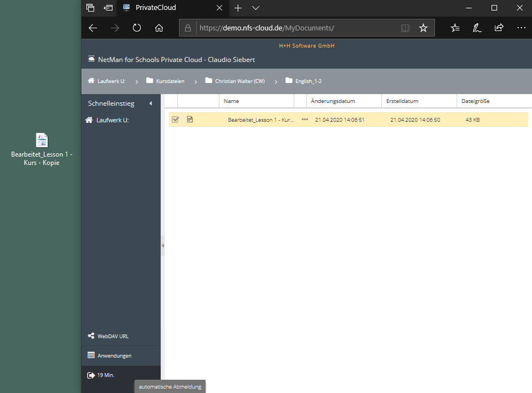Sort by Änderungsdatum column
This screenshot has width=532, height=393.
[344, 101]
